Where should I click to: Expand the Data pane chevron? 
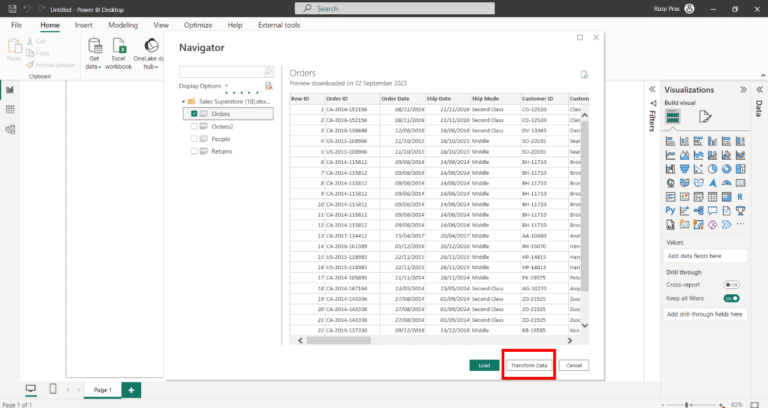(x=759, y=90)
